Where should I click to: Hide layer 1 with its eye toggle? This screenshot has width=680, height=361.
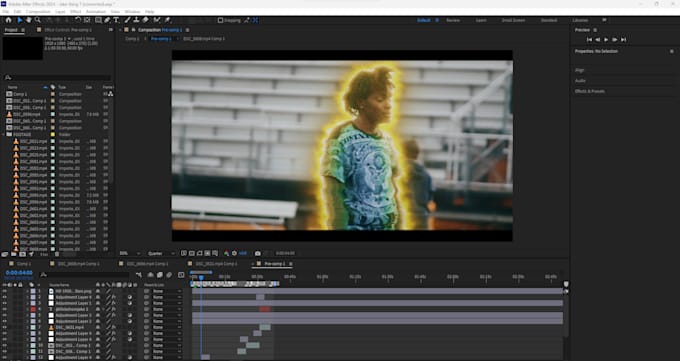click(x=5, y=291)
